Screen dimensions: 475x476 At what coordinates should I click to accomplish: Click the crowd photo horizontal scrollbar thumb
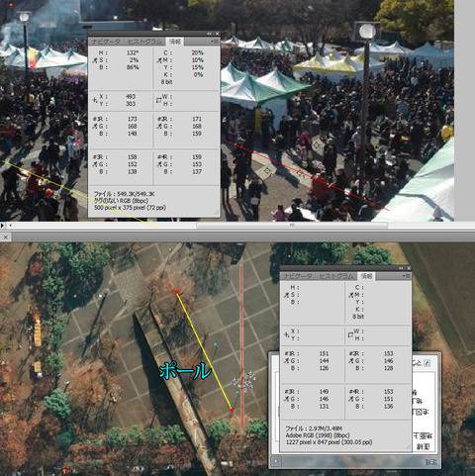[x=292, y=226]
